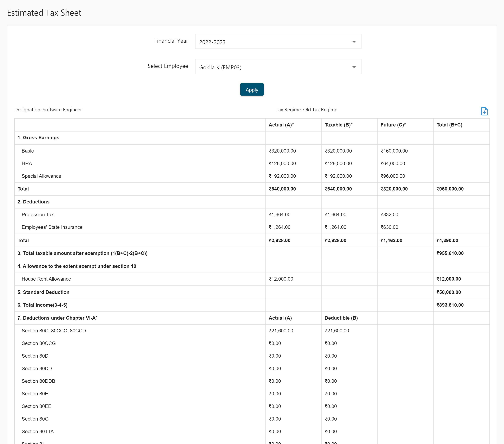The image size is (504, 444).
Task: Select the 1. Gross Earnings row label
Action: tap(38, 138)
